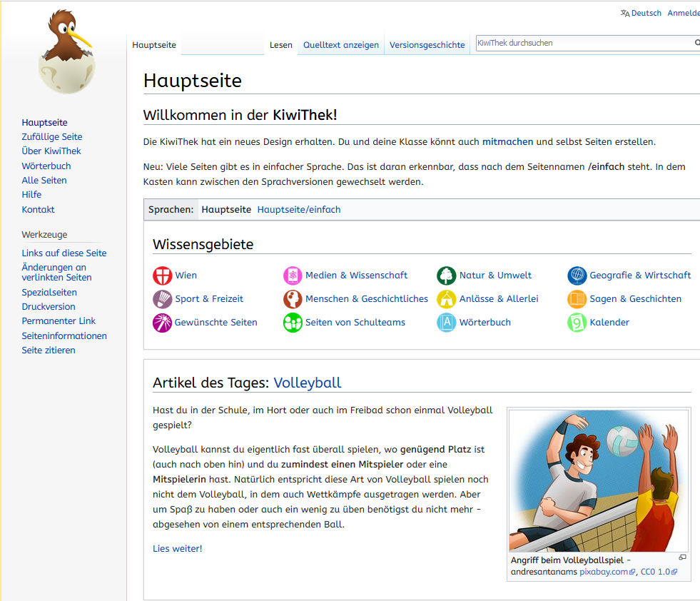The height and width of the screenshot is (601, 700).
Task: Click Lies weiter! to continue reading
Action: tap(177, 549)
